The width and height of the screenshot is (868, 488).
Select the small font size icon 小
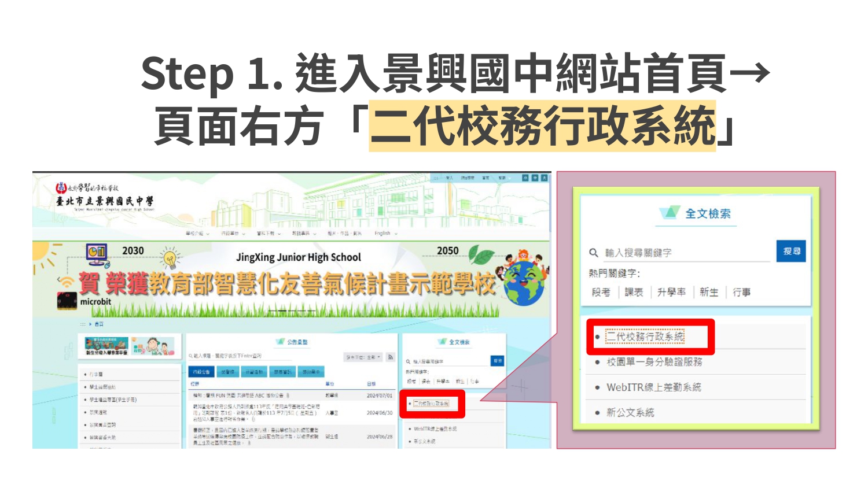(525, 178)
